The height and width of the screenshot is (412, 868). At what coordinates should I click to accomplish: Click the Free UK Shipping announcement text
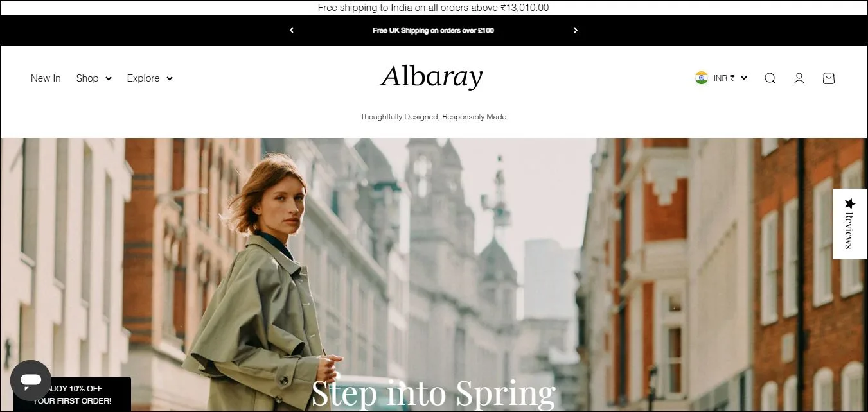[433, 30]
